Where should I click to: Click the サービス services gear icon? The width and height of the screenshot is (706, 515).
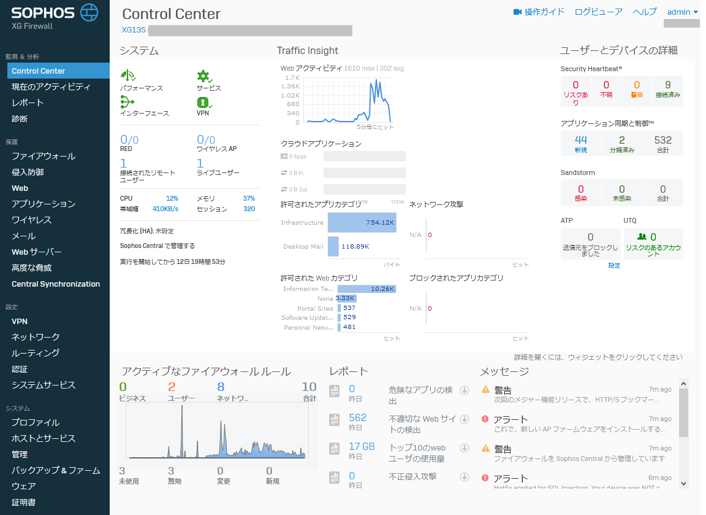(203, 76)
